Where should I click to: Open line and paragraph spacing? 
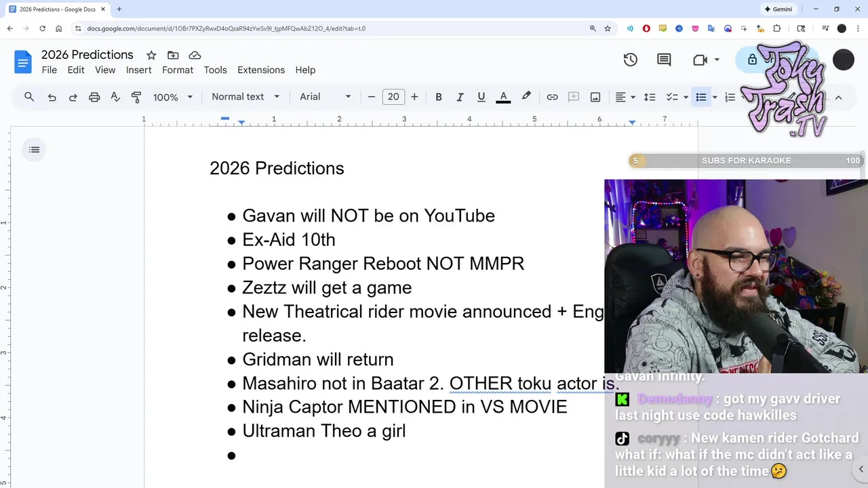pyautogui.click(x=650, y=97)
